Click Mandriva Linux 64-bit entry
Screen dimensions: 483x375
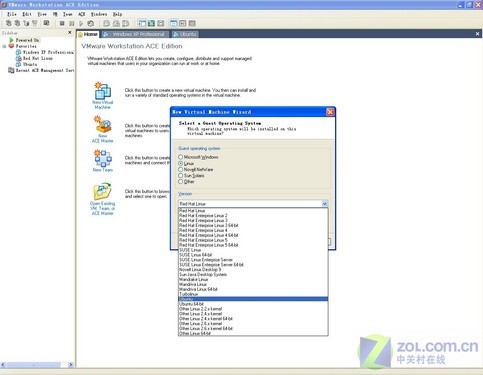tap(253, 289)
